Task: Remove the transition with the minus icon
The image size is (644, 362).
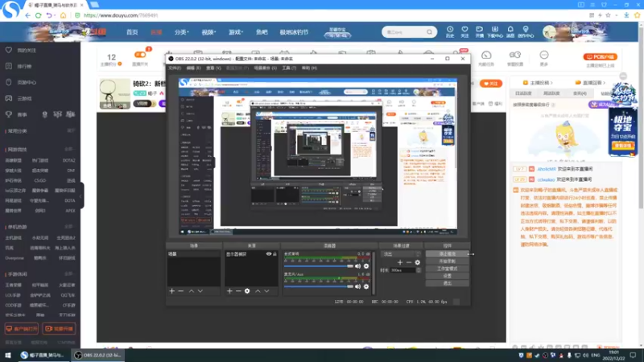Action: click(409, 262)
